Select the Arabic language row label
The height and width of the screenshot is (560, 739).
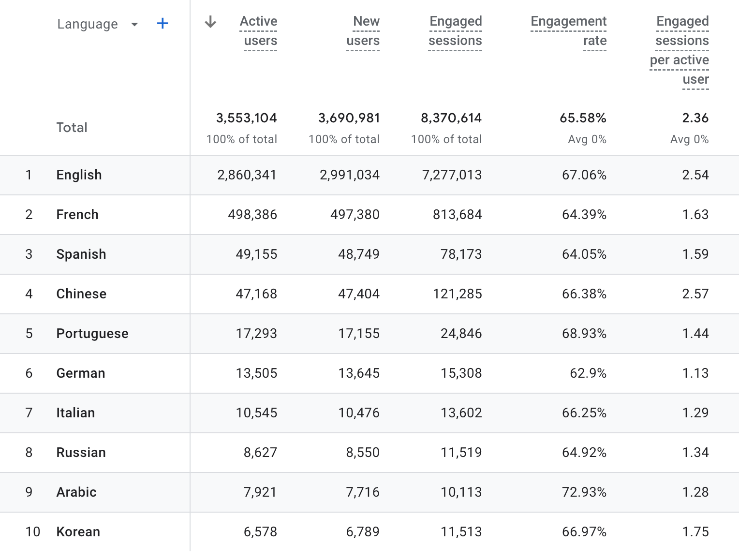tap(76, 492)
